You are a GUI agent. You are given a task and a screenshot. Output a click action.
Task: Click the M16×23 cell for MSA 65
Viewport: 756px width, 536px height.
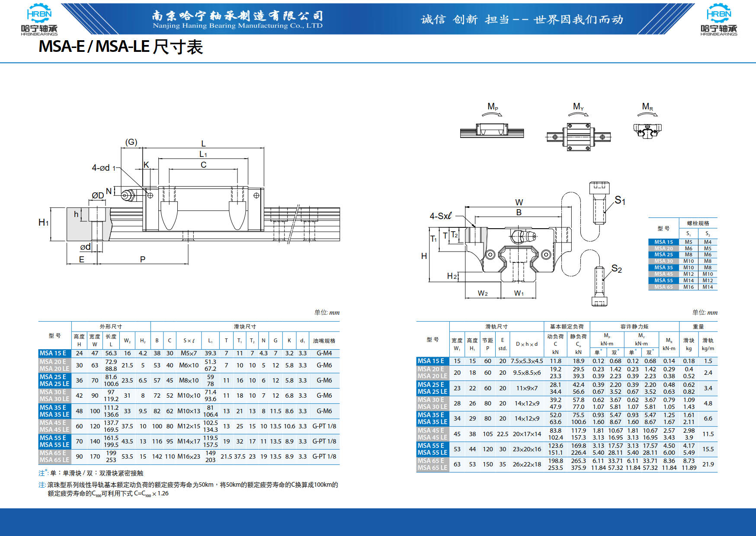click(189, 456)
